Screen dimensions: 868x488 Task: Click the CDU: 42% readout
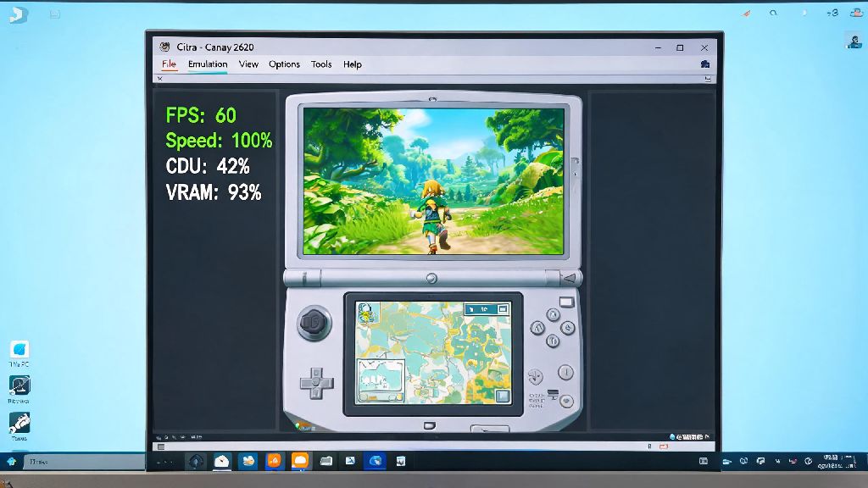[x=207, y=167]
